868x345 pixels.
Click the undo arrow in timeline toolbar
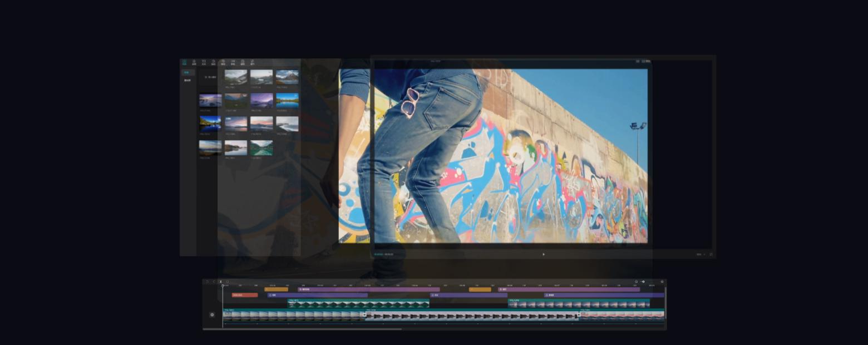pos(207,282)
